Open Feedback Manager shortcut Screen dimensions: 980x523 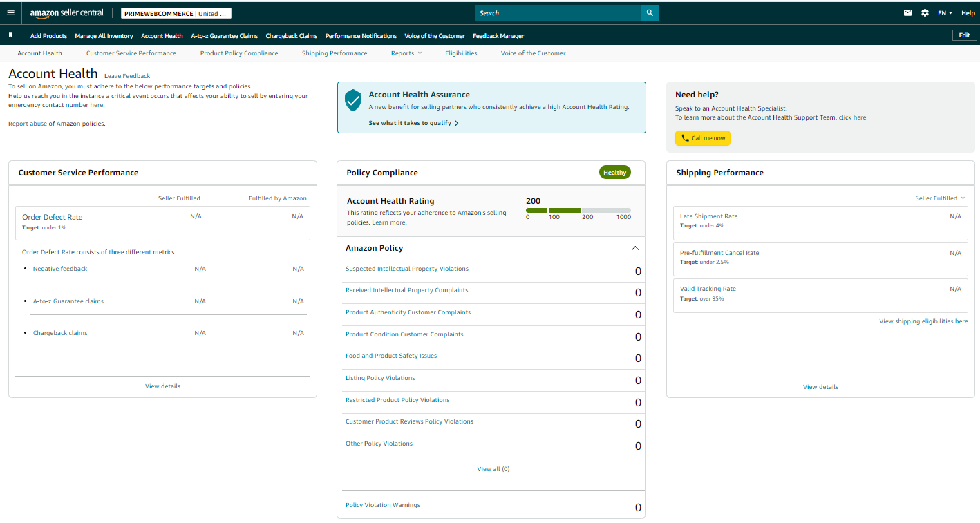(498, 36)
